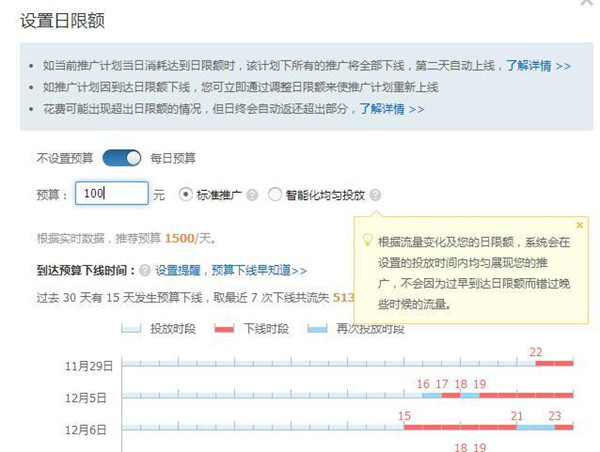The width and height of the screenshot is (600, 452).
Task: Click help icon next to 智能化均匀投放
Action: point(375,195)
